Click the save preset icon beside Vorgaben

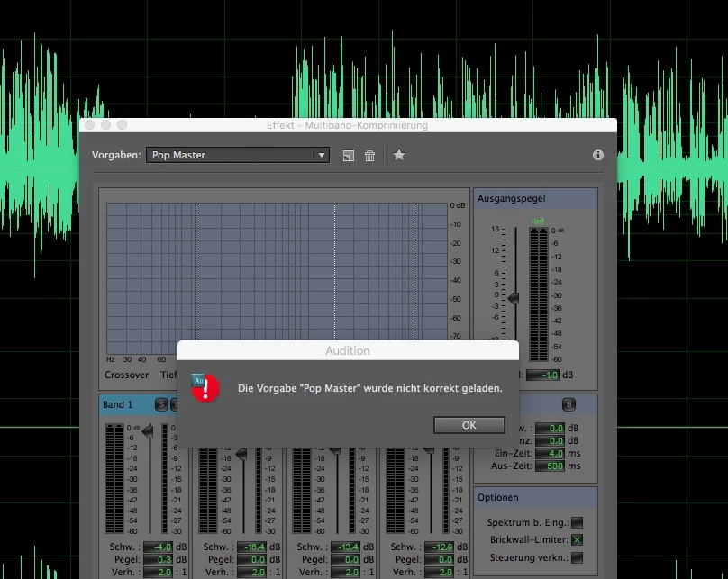[x=348, y=156]
